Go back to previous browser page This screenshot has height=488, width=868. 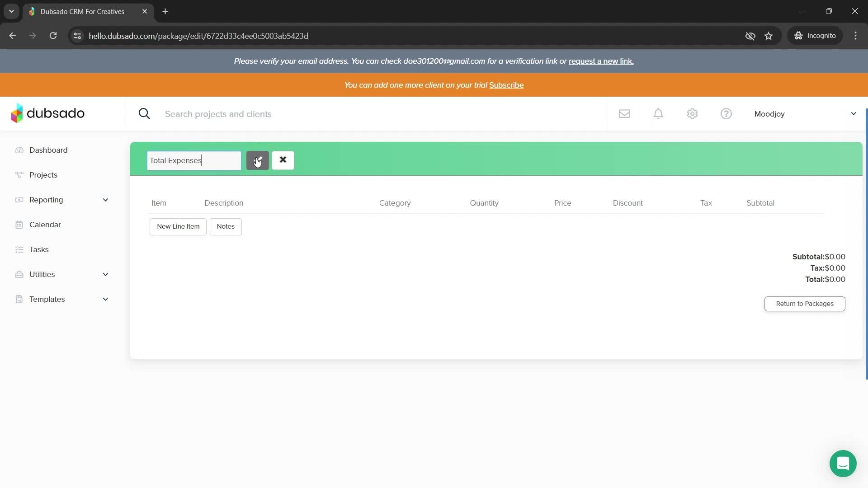(x=13, y=36)
